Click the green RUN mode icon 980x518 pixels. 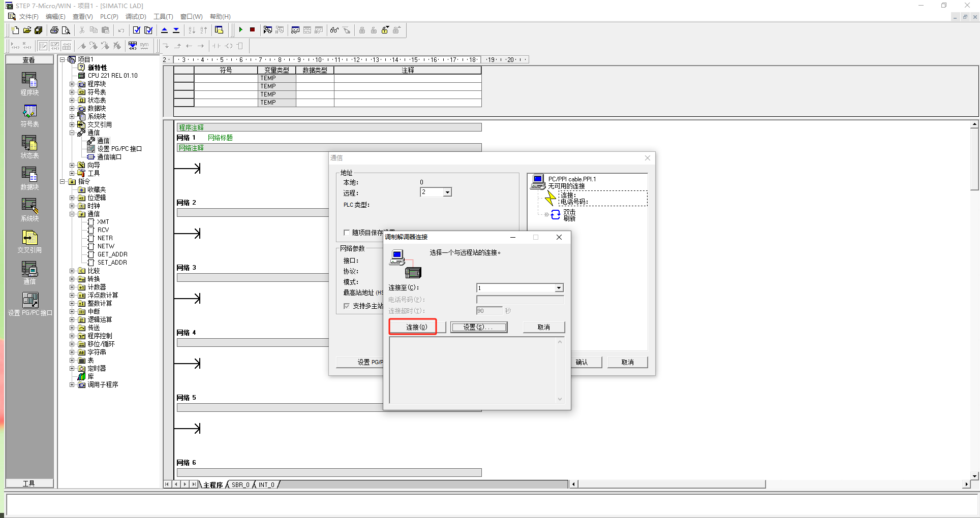point(241,30)
